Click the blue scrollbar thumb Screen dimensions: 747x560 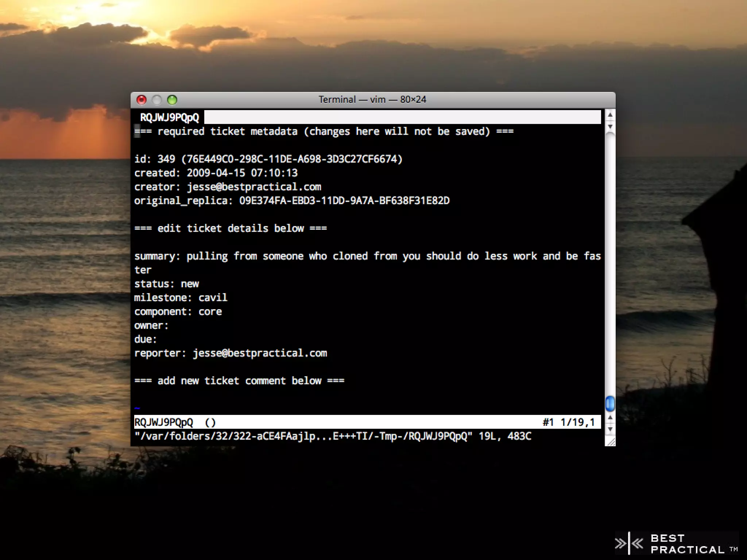610,404
